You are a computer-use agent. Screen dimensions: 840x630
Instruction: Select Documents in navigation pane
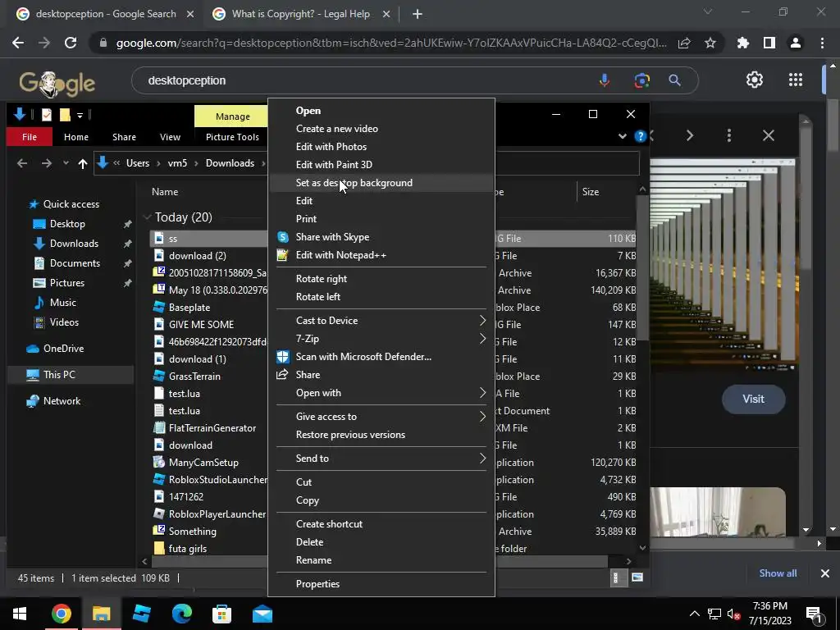coord(75,263)
